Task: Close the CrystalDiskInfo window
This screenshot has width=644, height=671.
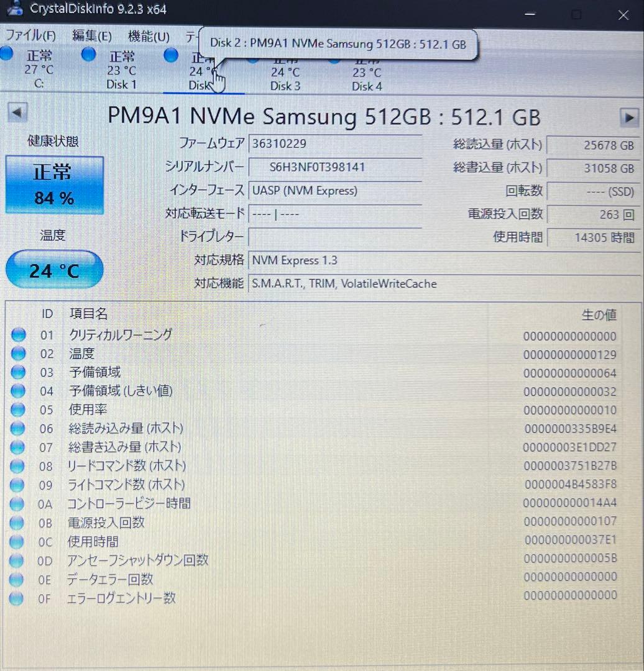Action: pos(623,16)
